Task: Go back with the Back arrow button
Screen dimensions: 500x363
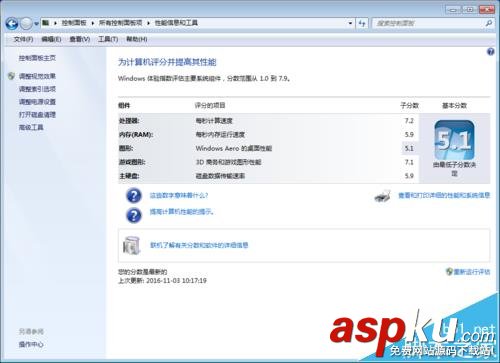Action: point(12,23)
